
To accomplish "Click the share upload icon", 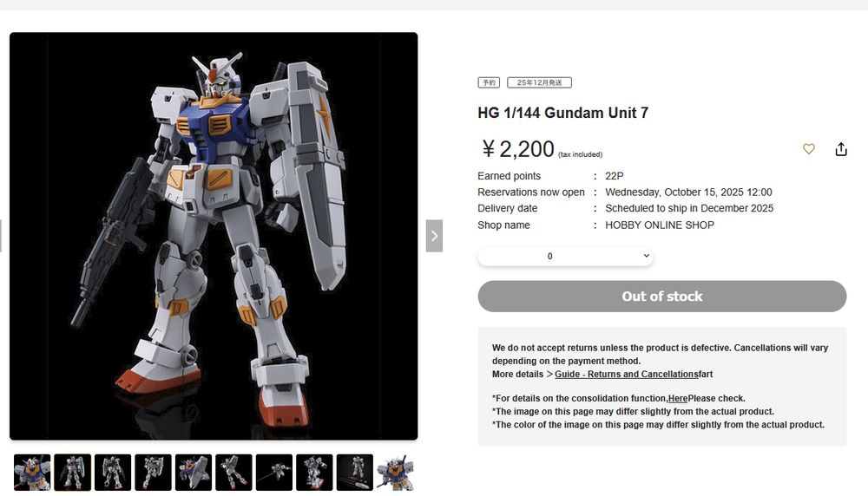I will click(841, 149).
